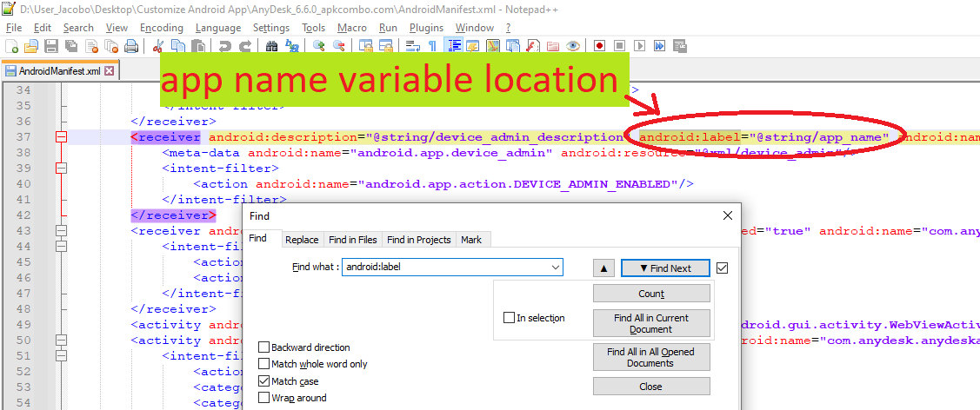
Task: Open the User Defined Language icon
Action: (x=472, y=46)
